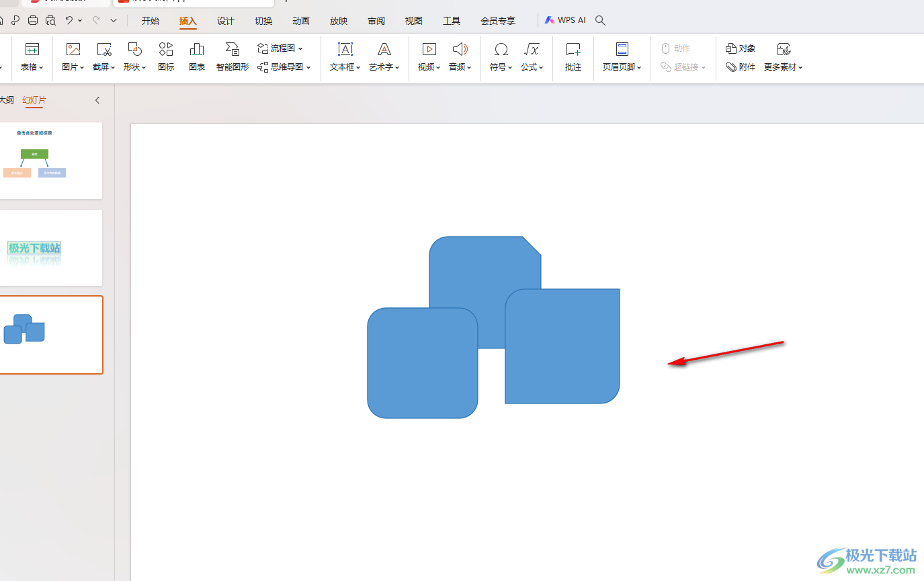Open the 会员专享 member tab

click(x=498, y=21)
